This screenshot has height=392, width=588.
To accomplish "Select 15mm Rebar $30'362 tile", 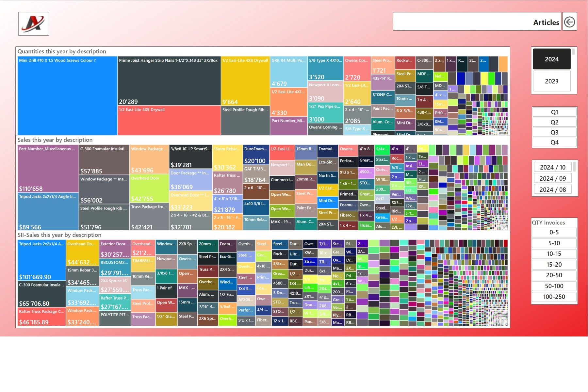I will [x=227, y=158].
